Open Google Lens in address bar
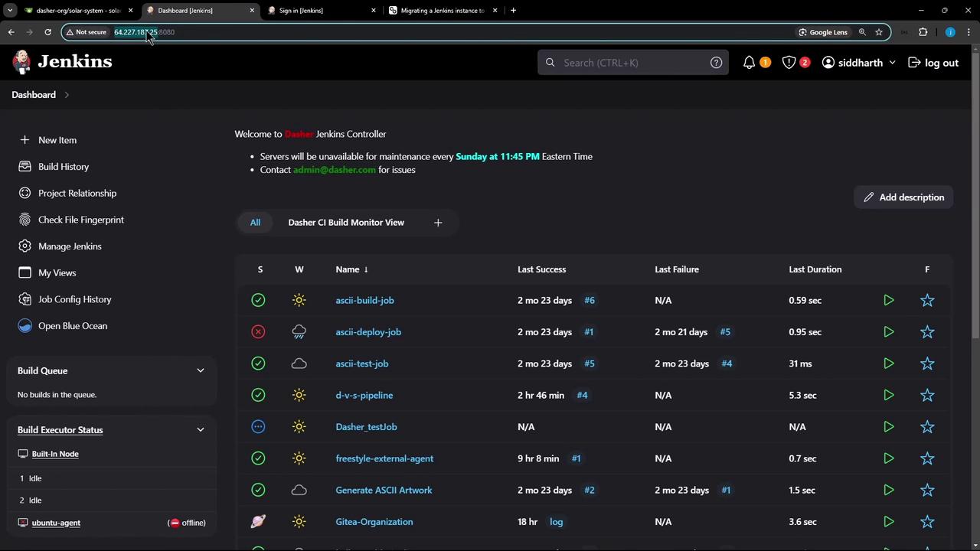The width and height of the screenshot is (980, 551). 823,32
